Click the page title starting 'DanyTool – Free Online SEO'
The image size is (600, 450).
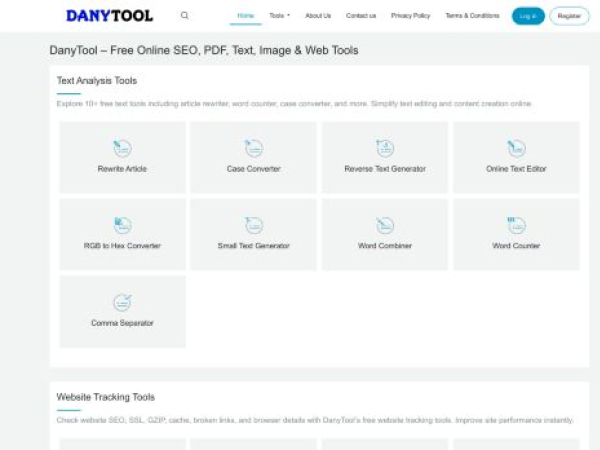204,51
